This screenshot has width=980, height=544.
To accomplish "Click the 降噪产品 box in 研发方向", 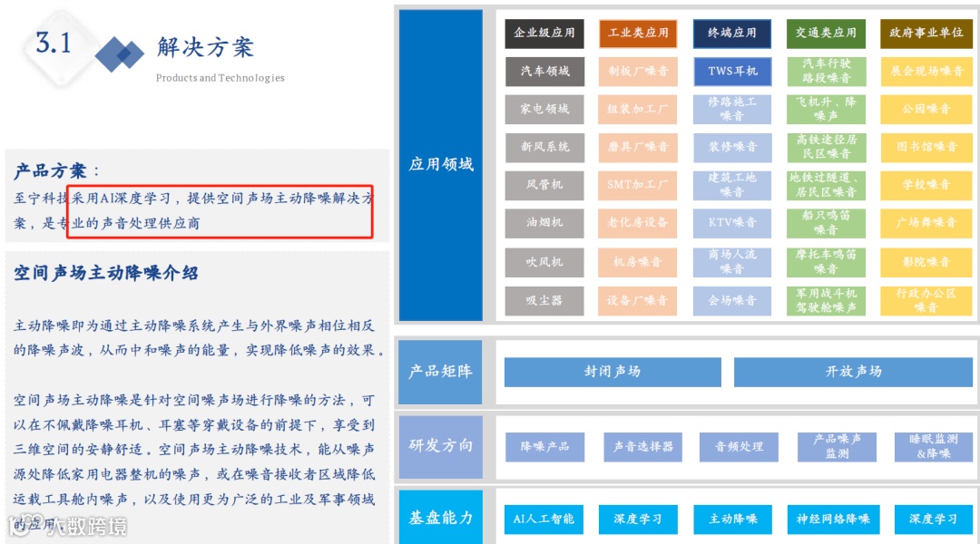I will pyautogui.click(x=544, y=445).
